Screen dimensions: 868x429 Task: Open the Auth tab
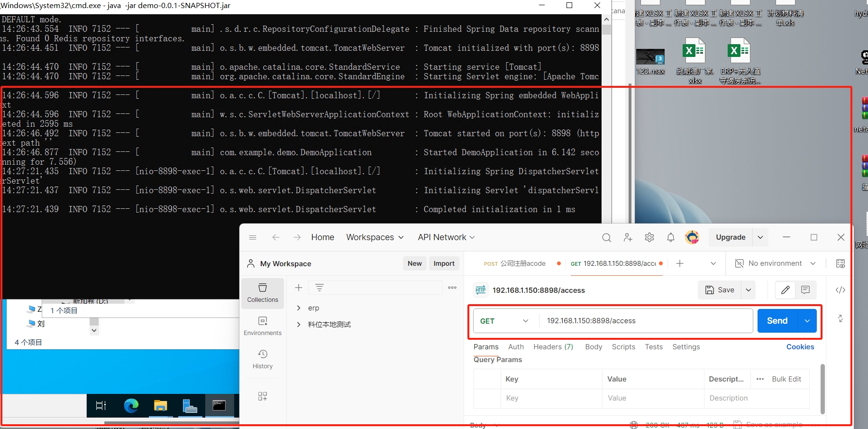(x=516, y=347)
